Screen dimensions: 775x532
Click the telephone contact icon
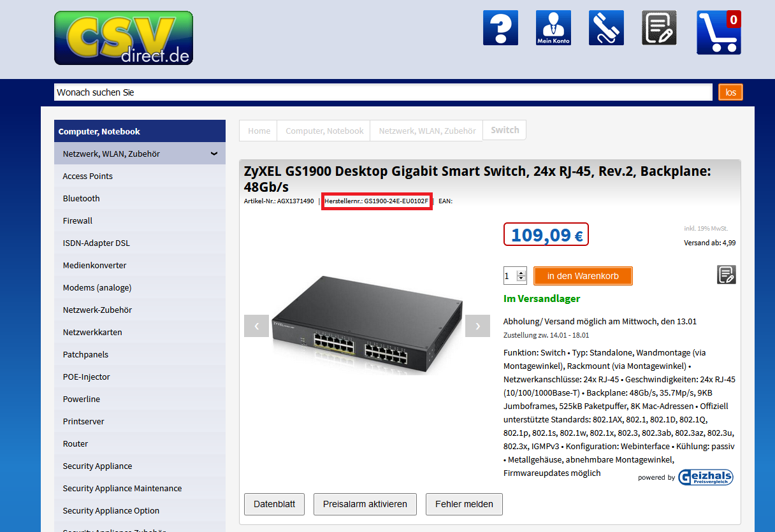click(x=606, y=27)
